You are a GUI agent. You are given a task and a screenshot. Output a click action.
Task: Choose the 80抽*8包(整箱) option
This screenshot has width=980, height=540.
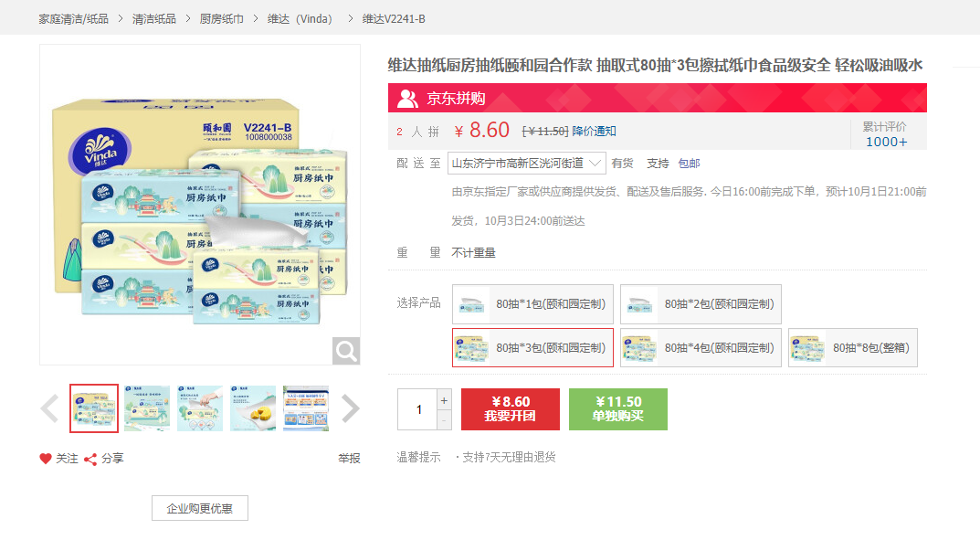[852, 348]
